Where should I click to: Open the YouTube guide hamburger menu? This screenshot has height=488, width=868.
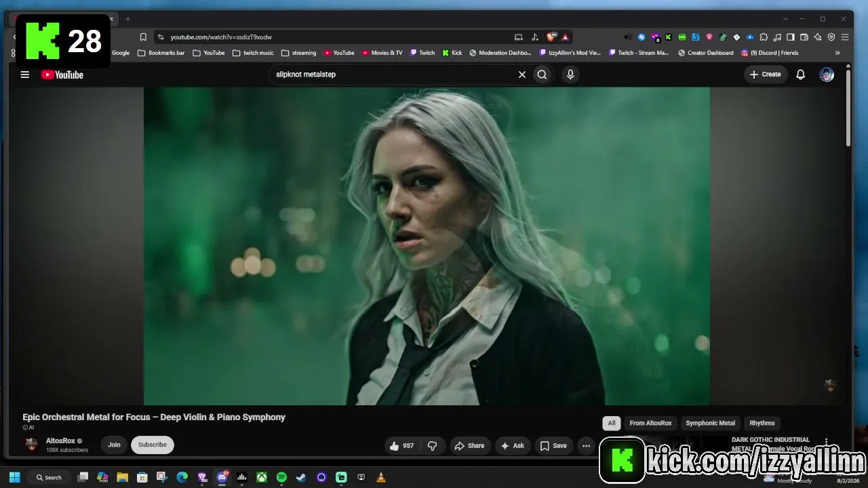(25, 75)
